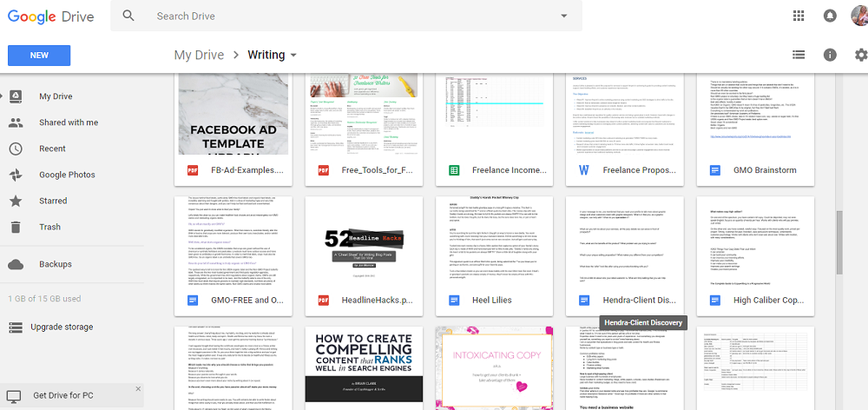Click the Hendra-Client Dis... file name
This screenshot has width=868, height=410.
click(640, 301)
